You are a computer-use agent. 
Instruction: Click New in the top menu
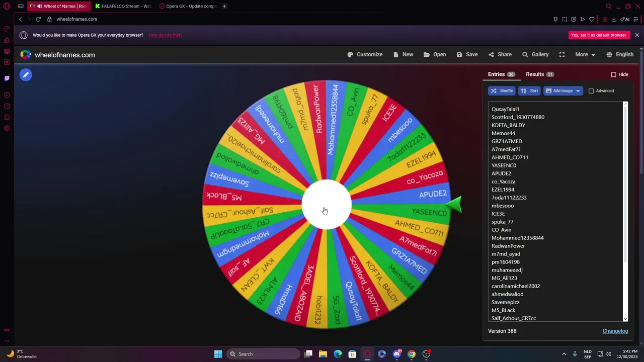coord(404,54)
